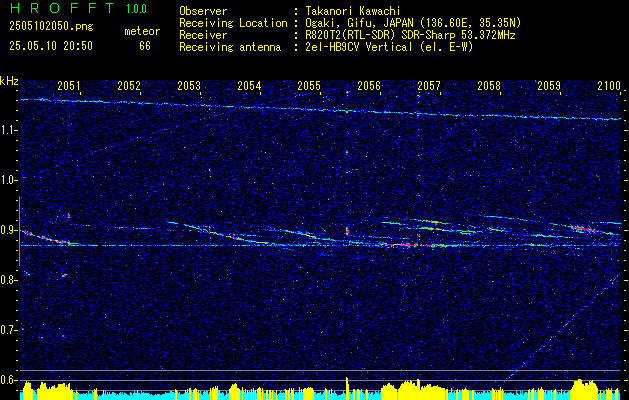This screenshot has width=629, height=400.
Task: Click the 2053 time marker
Action: click(x=189, y=85)
